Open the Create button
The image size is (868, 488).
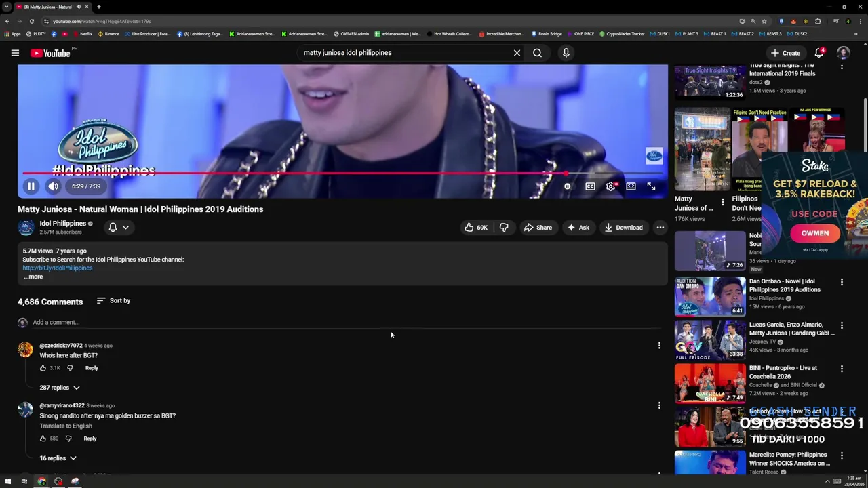point(785,53)
